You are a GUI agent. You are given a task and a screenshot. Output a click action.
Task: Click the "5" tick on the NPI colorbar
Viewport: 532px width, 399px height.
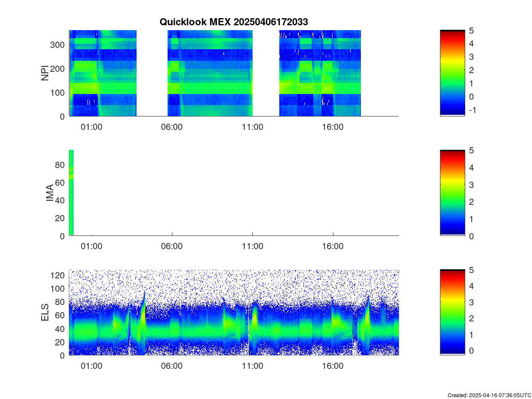(471, 30)
